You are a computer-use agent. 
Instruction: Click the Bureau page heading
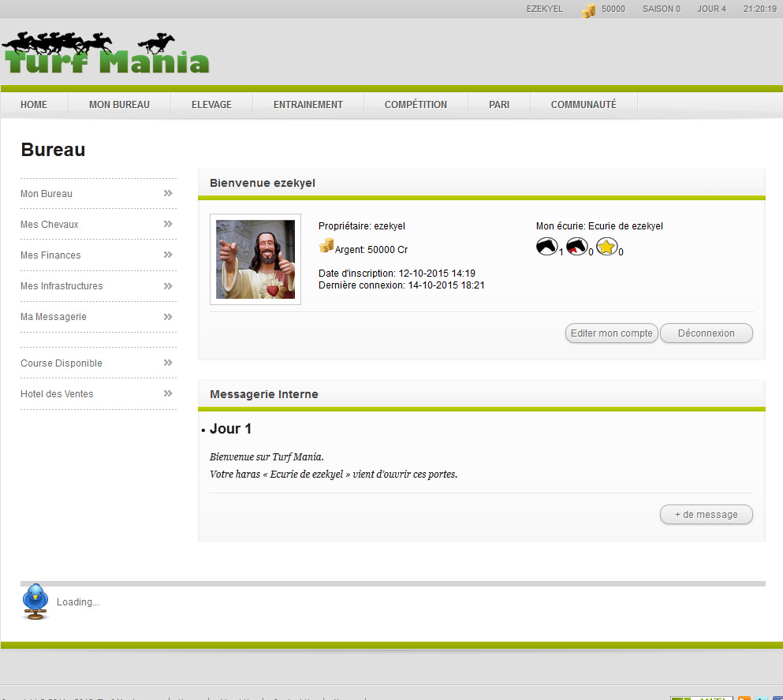click(x=53, y=150)
